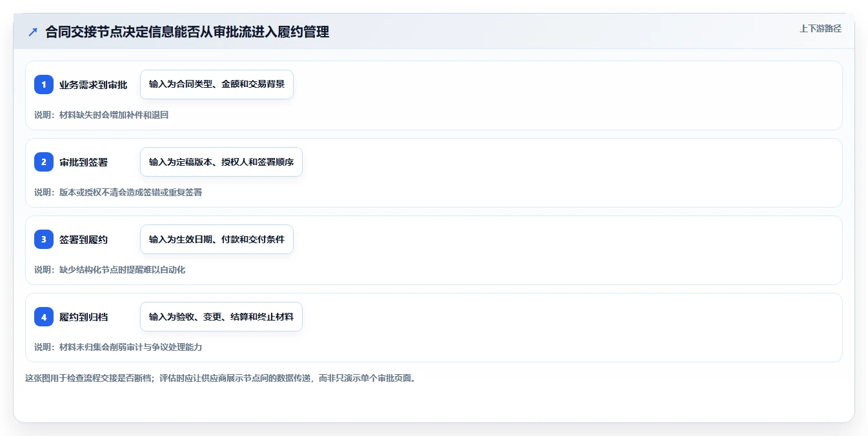Screen dimensions: 868x436
Task: Click the footer text 这张图用于检查流程交接是否断档
Action: (87, 378)
